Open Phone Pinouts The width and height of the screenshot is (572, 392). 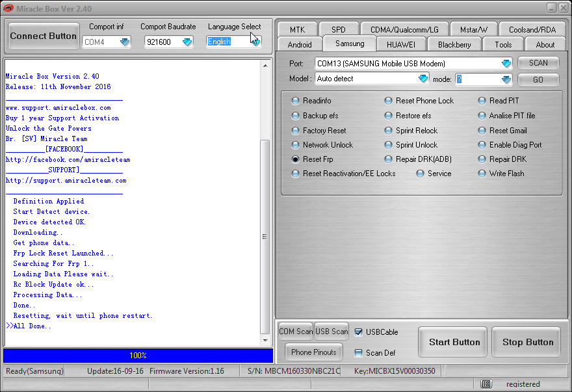[x=314, y=352]
